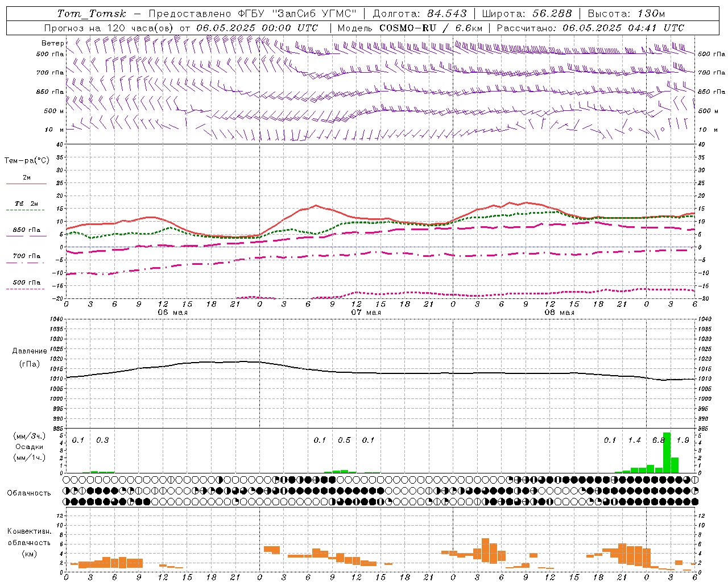The height and width of the screenshot is (582, 728).
Task: Click the Высота: 130м value
Action: click(626, 14)
